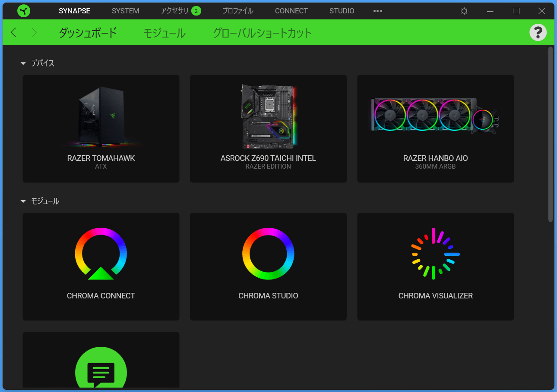Select the ダッシュボード subtab
This screenshot has width=557, height=392.
tap(88, 33)
